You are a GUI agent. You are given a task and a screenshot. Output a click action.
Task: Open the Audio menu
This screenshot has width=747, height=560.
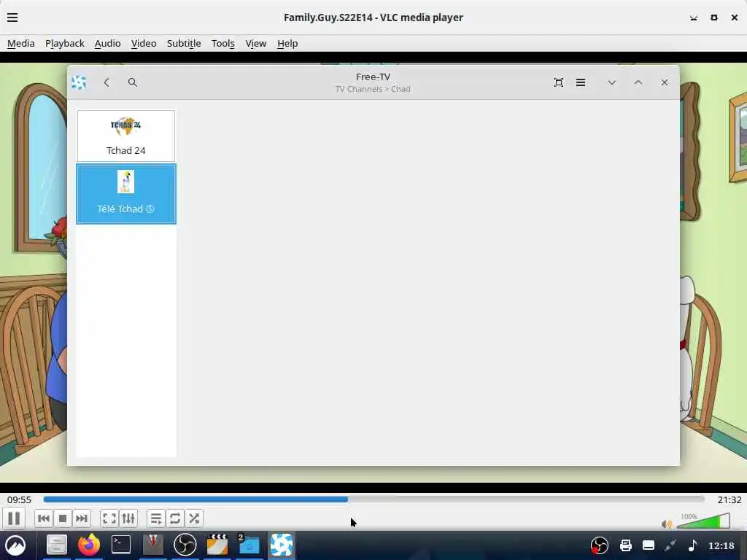click(108, 43)
